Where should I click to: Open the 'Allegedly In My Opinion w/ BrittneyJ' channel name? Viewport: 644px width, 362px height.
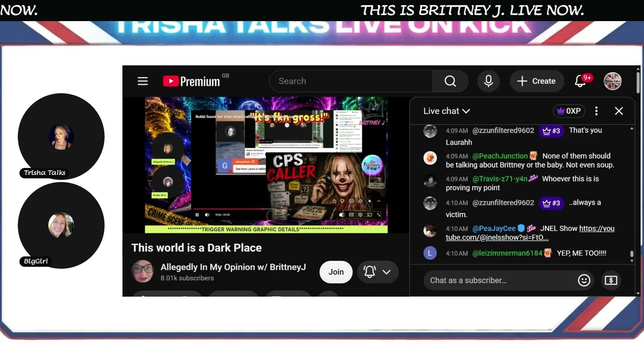(x=233, y=267)
